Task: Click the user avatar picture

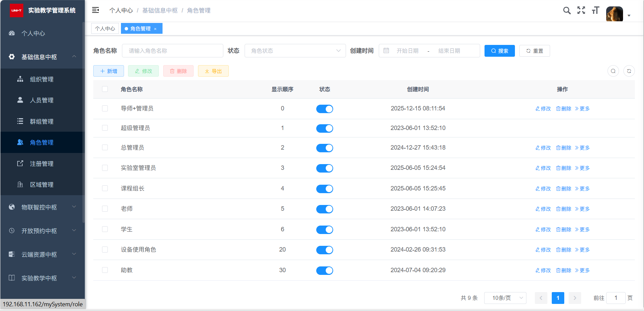Action: tap(614, 14)
